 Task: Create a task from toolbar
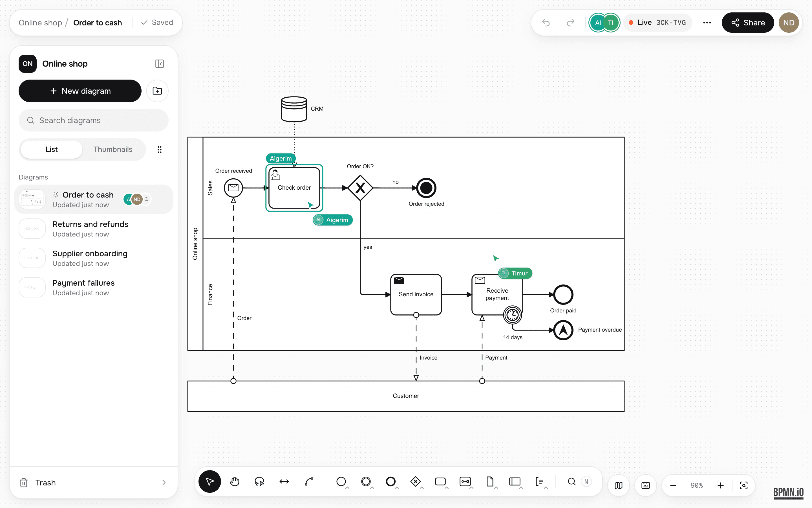coord(440,481)
